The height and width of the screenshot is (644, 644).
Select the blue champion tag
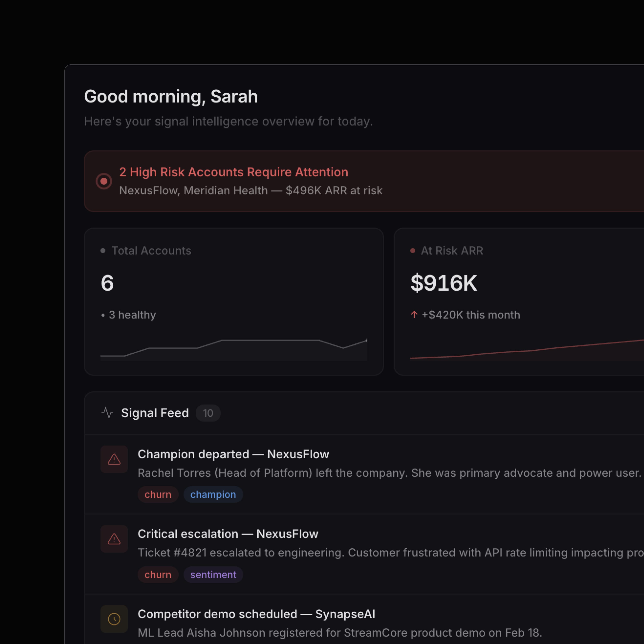213,494
